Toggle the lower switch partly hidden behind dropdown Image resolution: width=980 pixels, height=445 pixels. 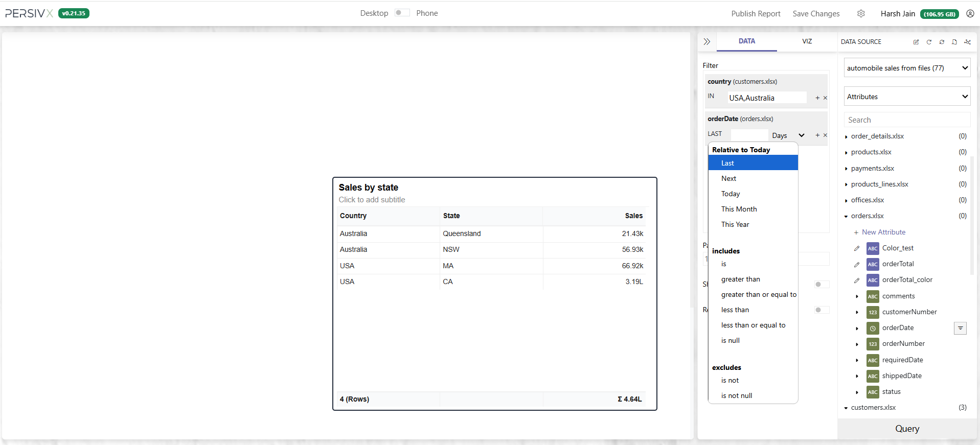[822, 310]
